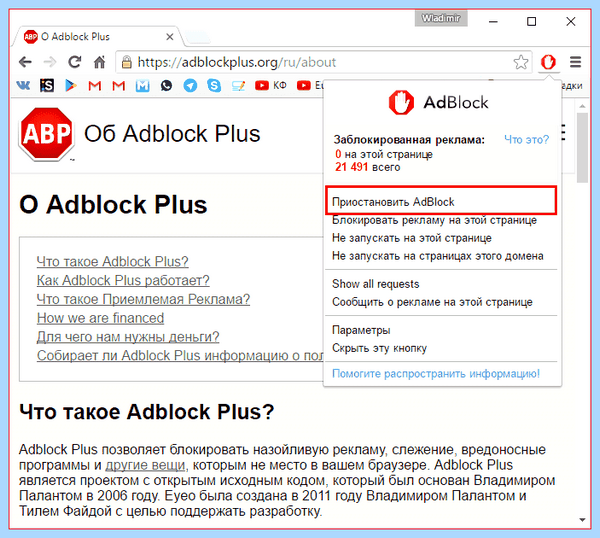Image resolution: width=600 pixels, height=538 pixels.
Task: Click the Wladimir profile button
Action: coord(441,18)
